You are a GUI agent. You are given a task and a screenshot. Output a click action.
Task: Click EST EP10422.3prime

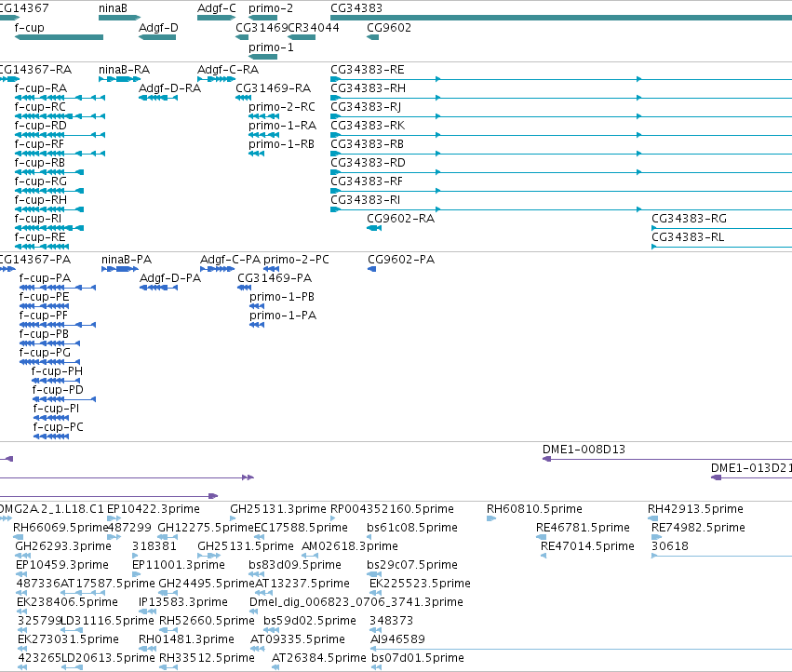point(114,517)
